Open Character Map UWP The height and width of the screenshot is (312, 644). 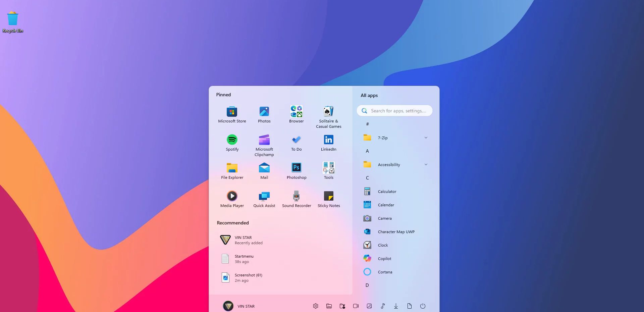(395, 231)
